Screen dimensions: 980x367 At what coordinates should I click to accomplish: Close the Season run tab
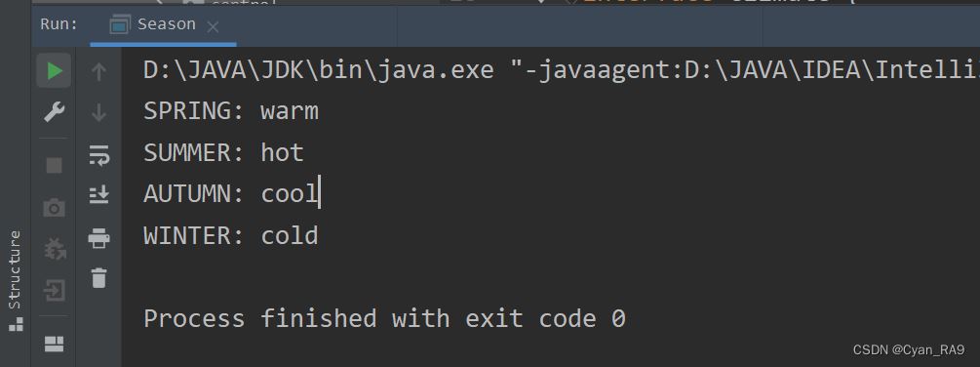point(213,26)
